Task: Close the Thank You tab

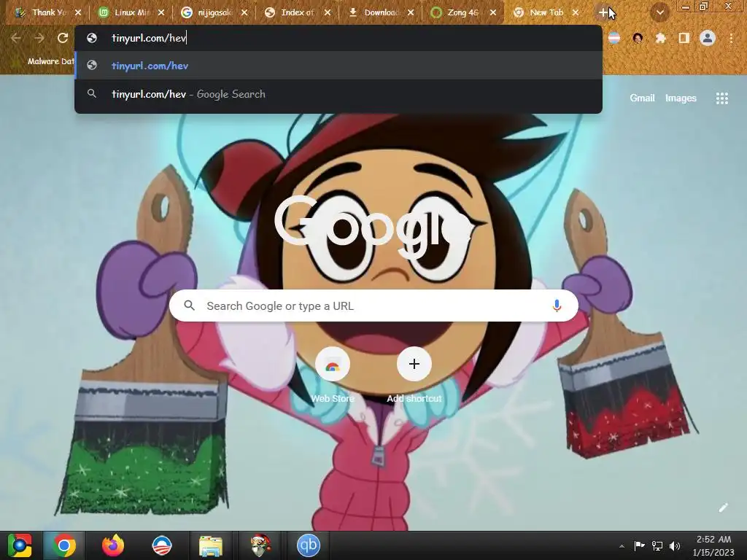Action: pos(78,13)
